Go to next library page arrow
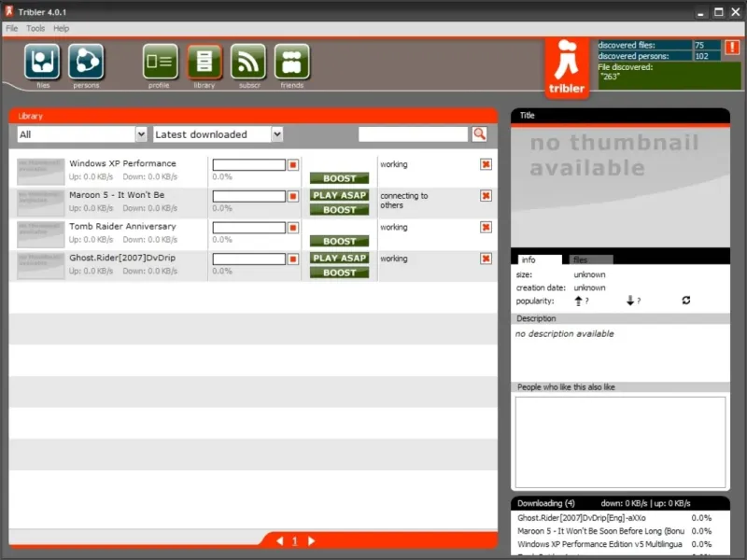747x560 pixels. [311, 541]
